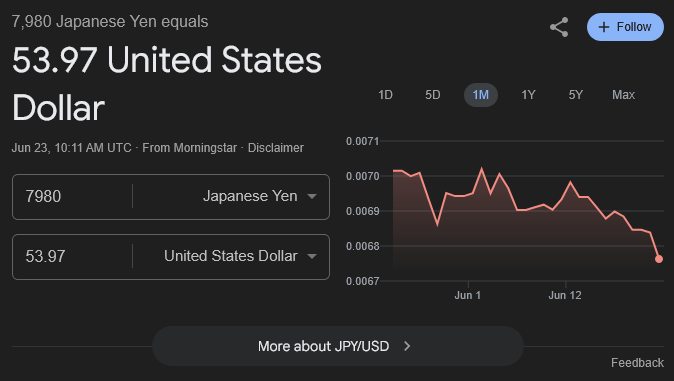The image size is (674, 381).
Task: Follow this currency pair
Action: 625,27
